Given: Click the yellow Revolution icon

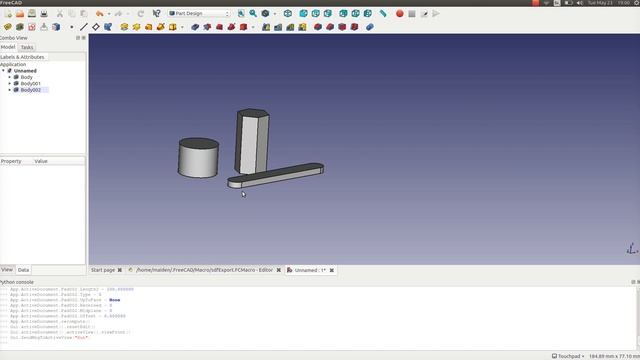Looking at the screenshot, I should [x=136, y=27].
